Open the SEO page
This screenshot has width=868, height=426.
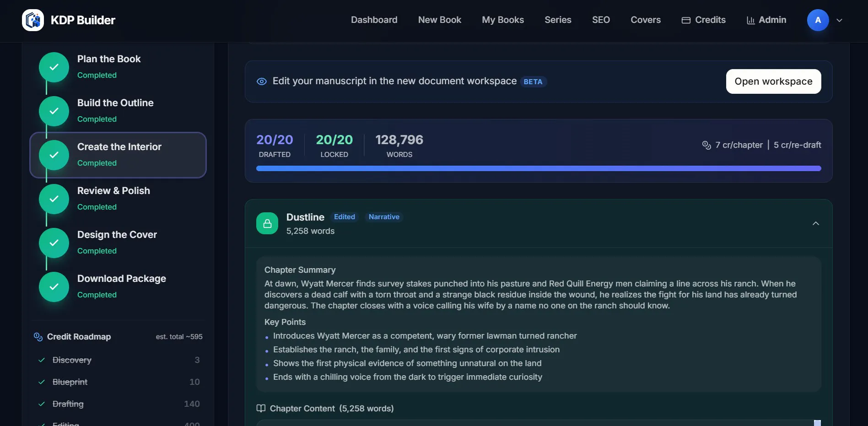[x=601, y=20]
